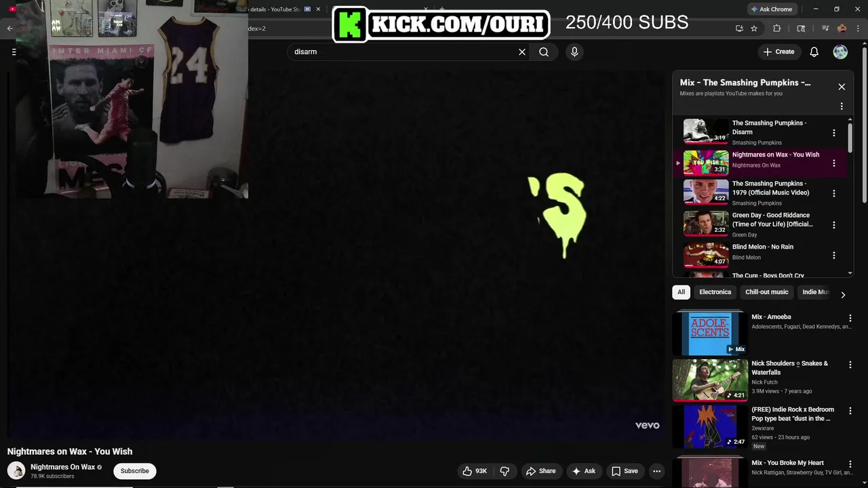Close the YouTube Studio tab
868x488 pixels.
click(318, 9)
